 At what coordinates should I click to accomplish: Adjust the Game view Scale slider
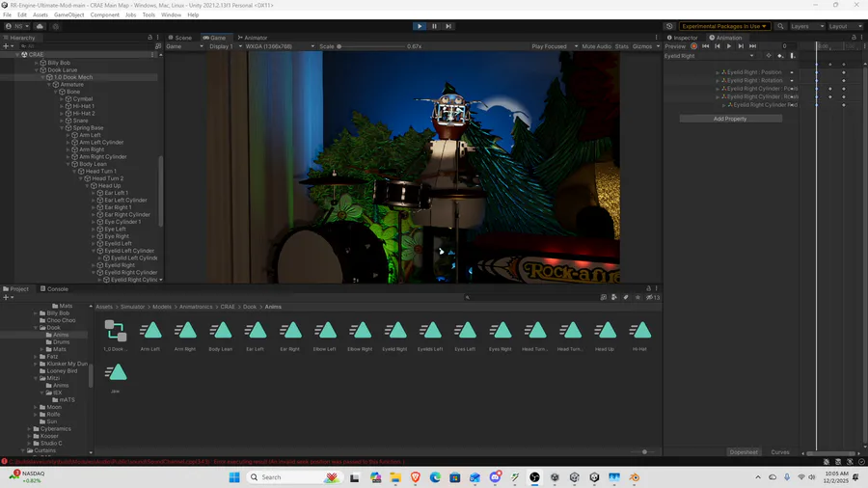[371, 46]
